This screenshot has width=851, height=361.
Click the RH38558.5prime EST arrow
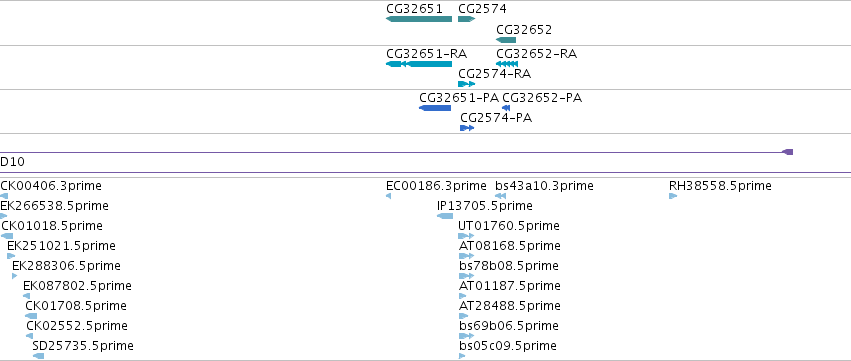click(x=673, y=196)
